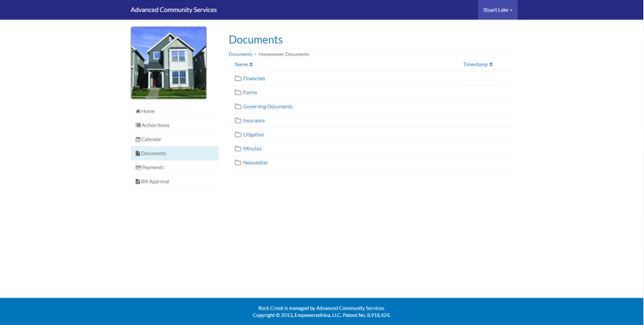The image size is (644, 325).
Task: Click the Bill Approval document icon
Action: coord(138,182)
